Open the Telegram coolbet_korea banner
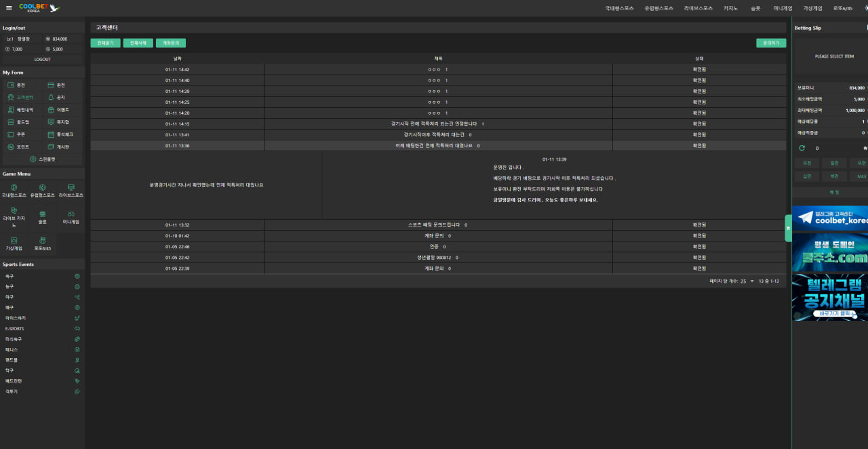This screenshot has height=449, width=868. point(830,218)
